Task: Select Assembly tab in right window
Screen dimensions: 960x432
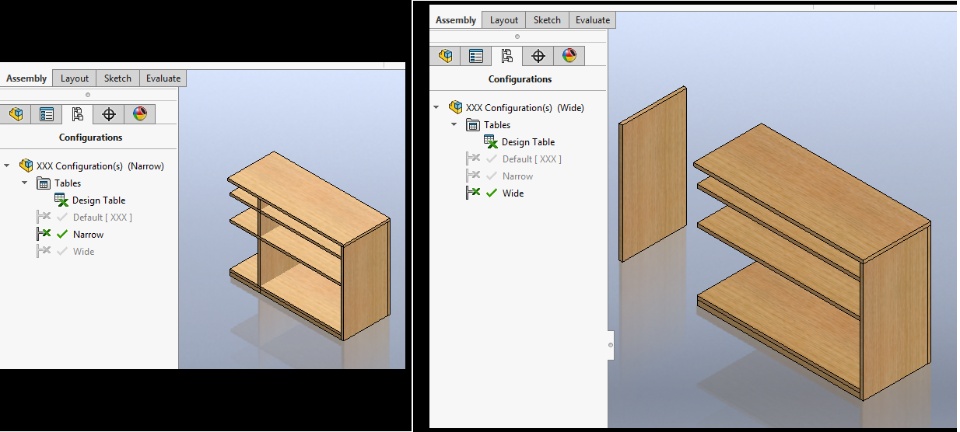Action: tap(456, 20)
